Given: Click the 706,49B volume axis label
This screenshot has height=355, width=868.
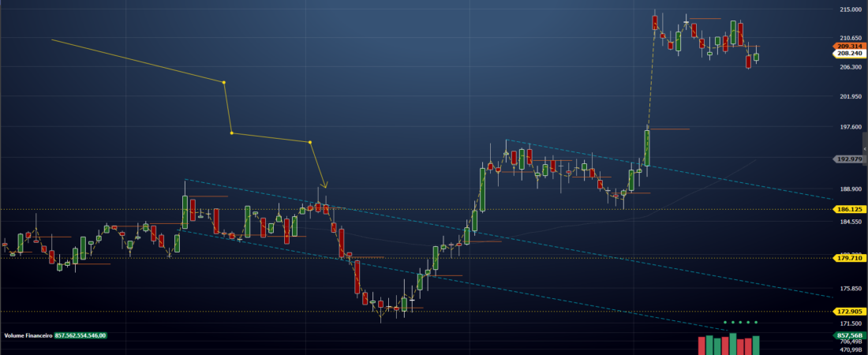Looking at the screenshot, I should click(x=851, y=342).
